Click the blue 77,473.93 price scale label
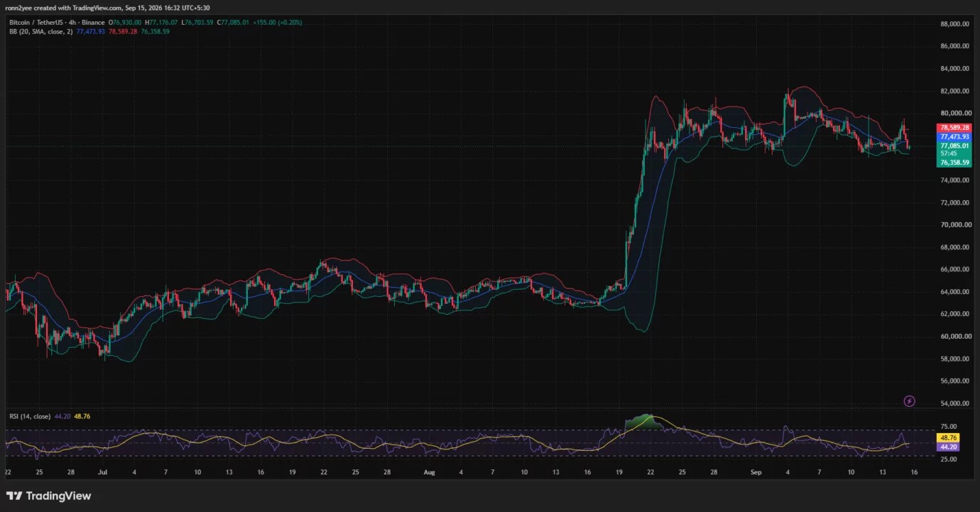This screenshot has height=512, width=980. click(x=954, y=136)
